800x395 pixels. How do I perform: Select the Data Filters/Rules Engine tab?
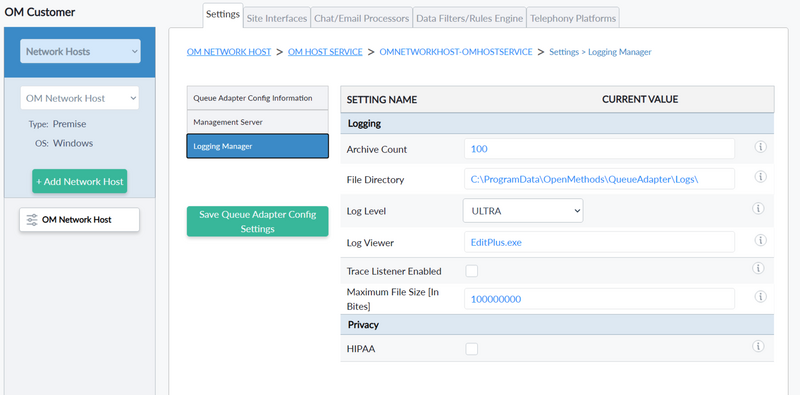coord(469,18)
